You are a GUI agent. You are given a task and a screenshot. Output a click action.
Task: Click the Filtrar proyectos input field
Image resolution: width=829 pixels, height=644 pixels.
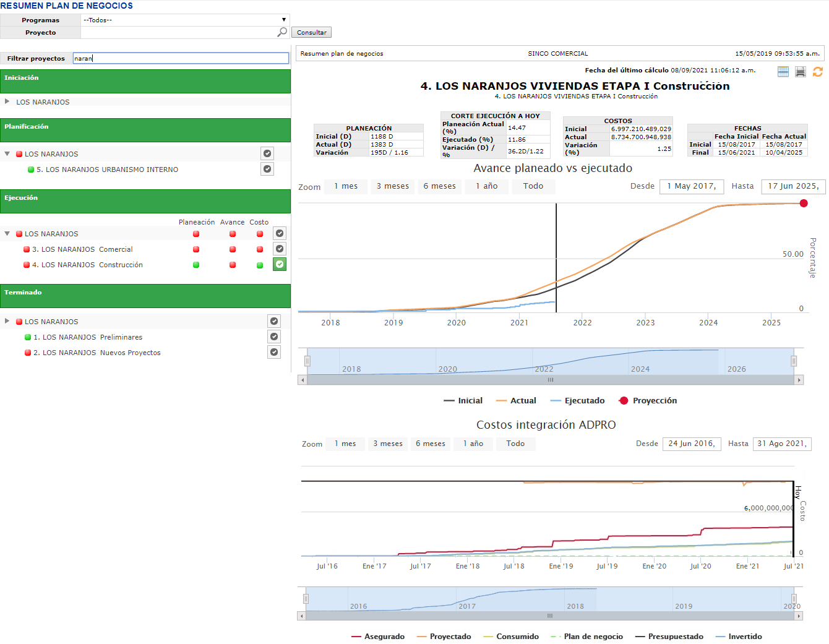pyautogui.click(x=181, y=58)
